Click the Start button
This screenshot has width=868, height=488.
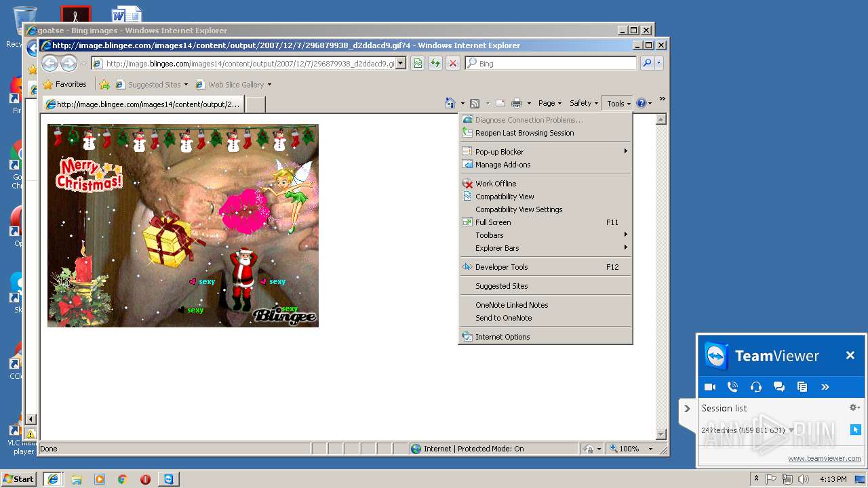tap(18, 479)
